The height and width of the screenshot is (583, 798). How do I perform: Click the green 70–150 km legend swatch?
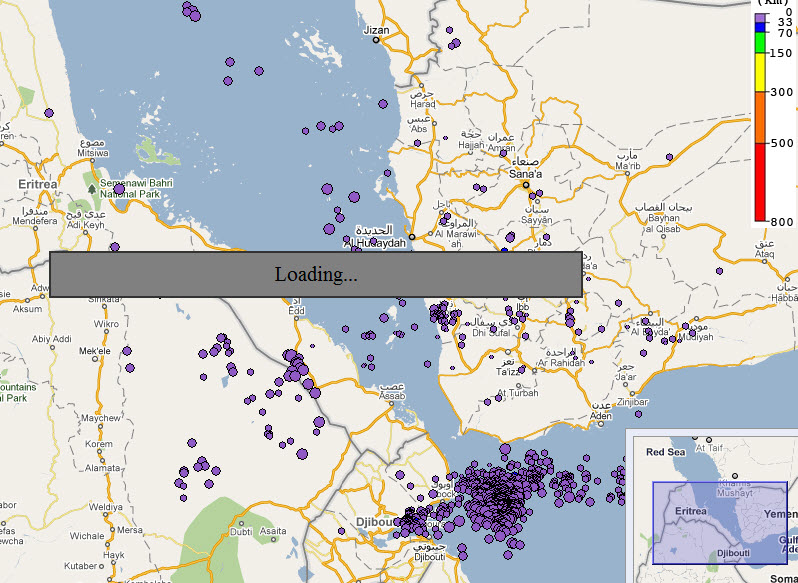pos(760,43)
